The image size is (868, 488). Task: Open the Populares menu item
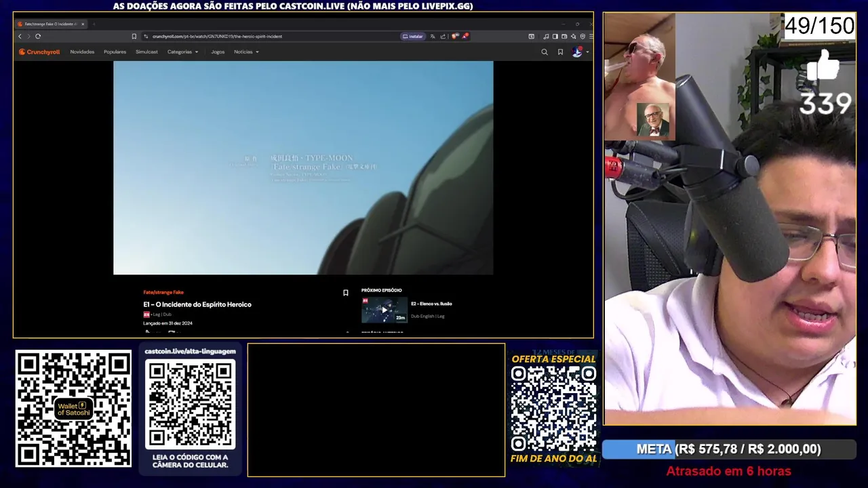pos(115,52)
